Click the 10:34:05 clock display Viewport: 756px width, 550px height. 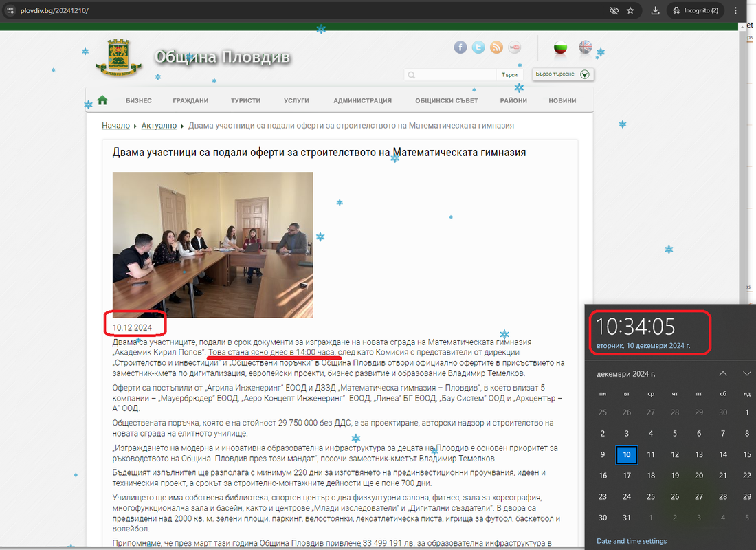click(636, 327)
